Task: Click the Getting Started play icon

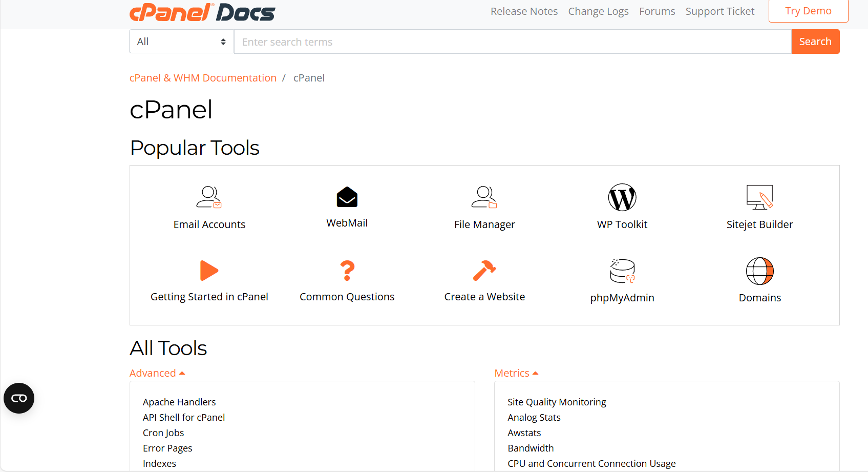Action: [x=209, y=271]
